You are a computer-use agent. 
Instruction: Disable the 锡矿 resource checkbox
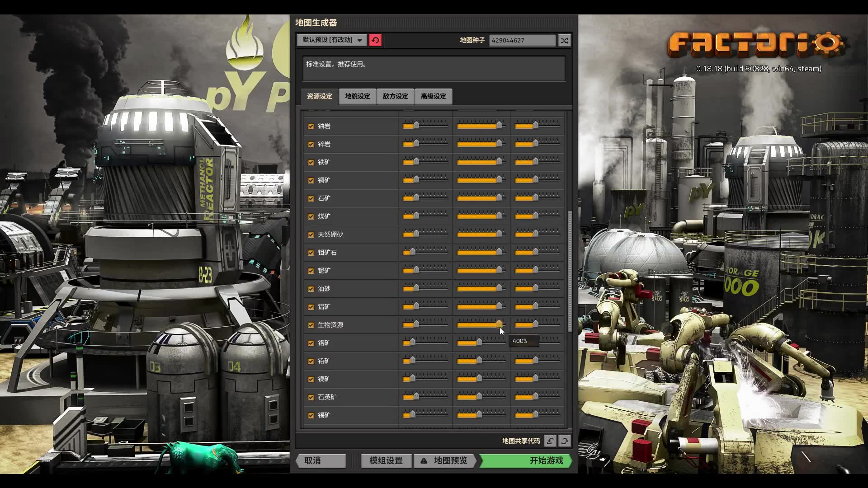tap(311, 416)
